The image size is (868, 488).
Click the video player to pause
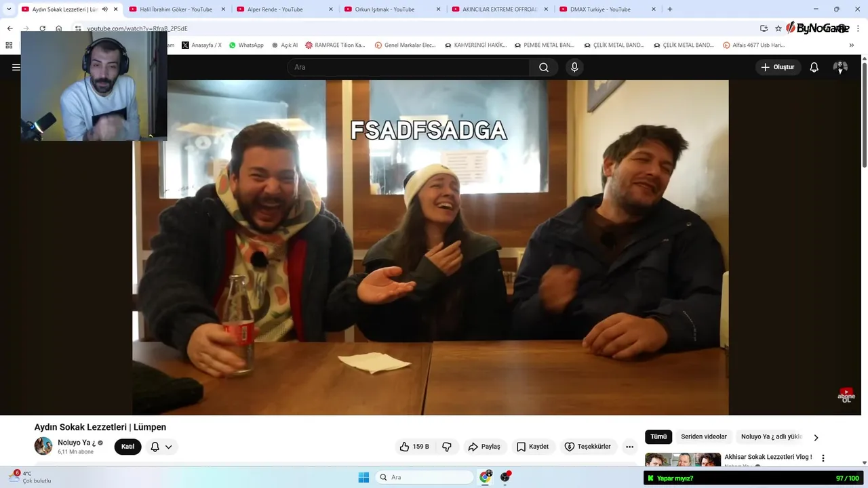coord(430,247)
